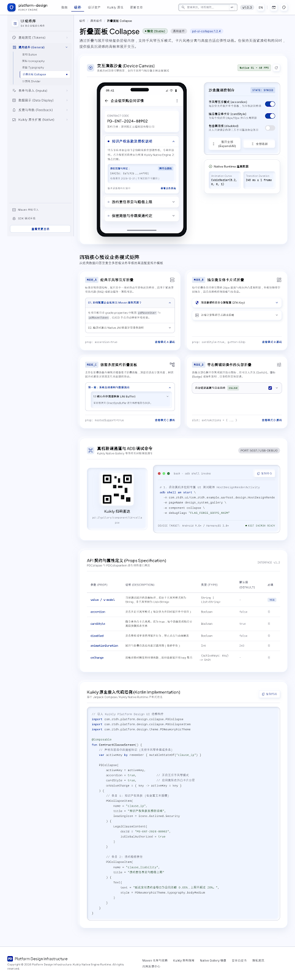Open 查看模式 A 源码 link

(x=165, y=342)
